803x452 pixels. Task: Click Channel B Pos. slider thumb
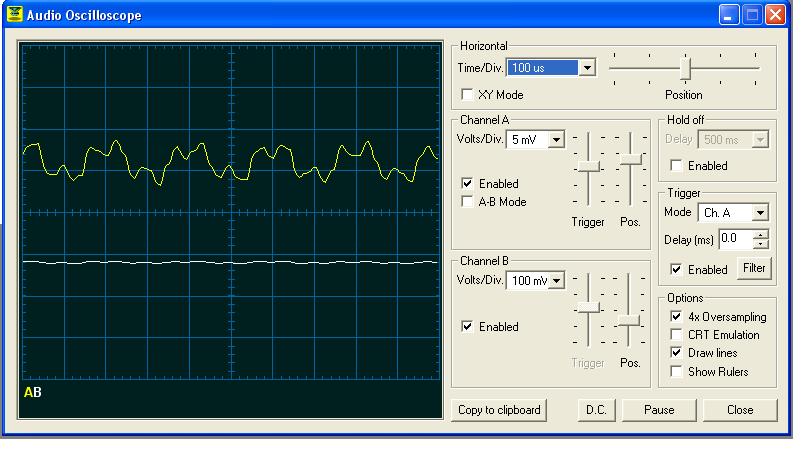coord(628,321)
